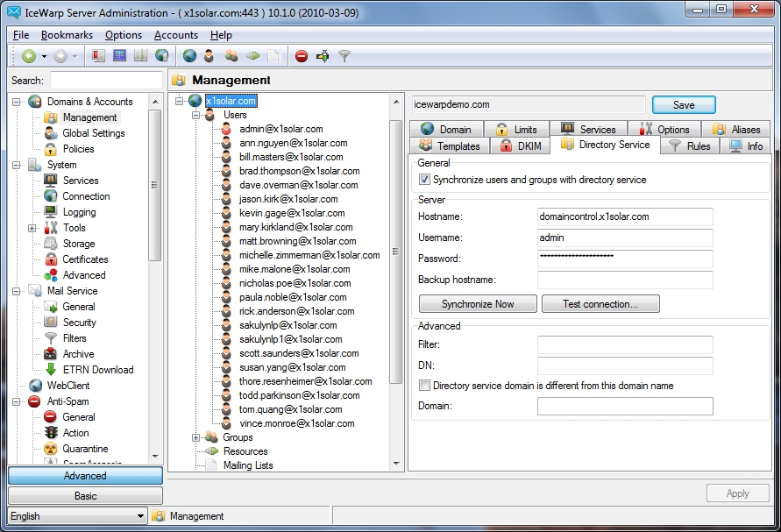Click the group of users toolbar icon
781x532 pixels.
(x=231, y=56)
